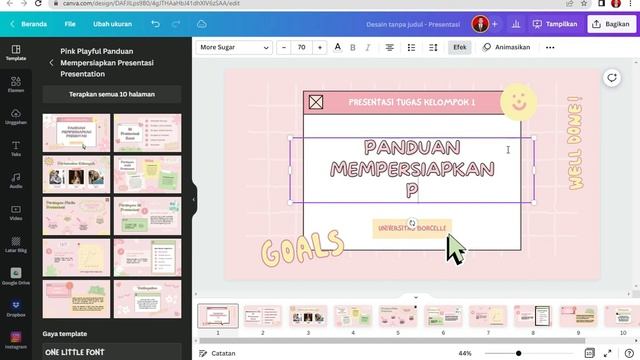Open the Dropbox sidebar tab
The width and height of the screenshot is (640, 360).
pos(16,309)
